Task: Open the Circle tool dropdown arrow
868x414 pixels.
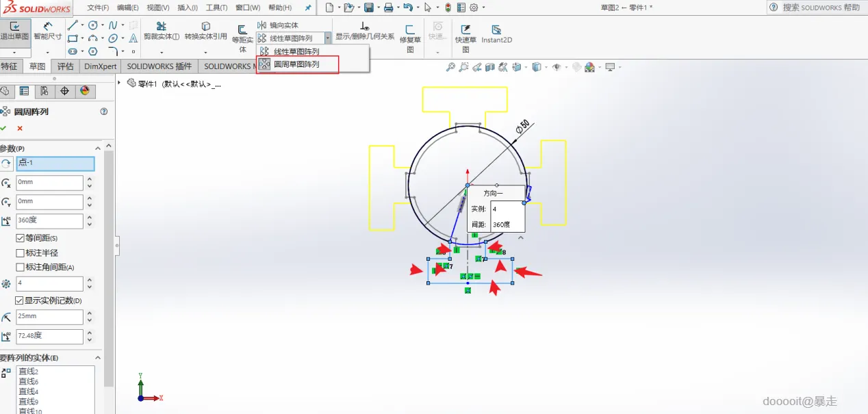Action: [x=102, y=25]
